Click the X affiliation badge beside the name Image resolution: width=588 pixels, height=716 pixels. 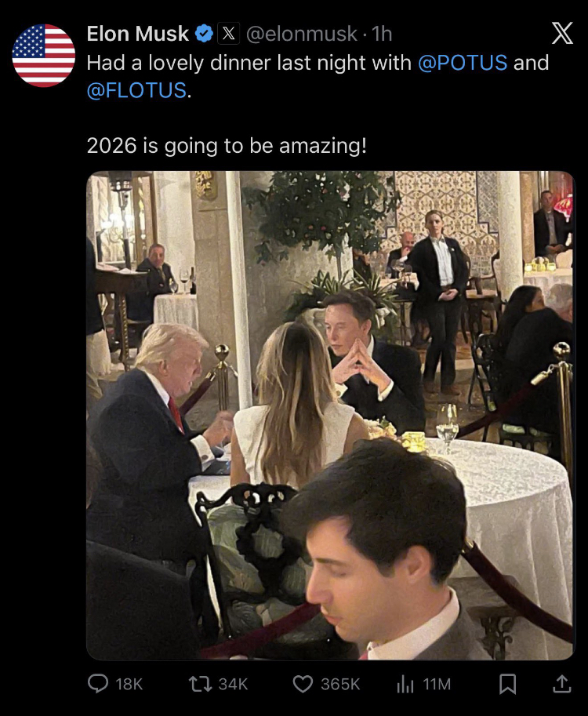coord(229,34)
